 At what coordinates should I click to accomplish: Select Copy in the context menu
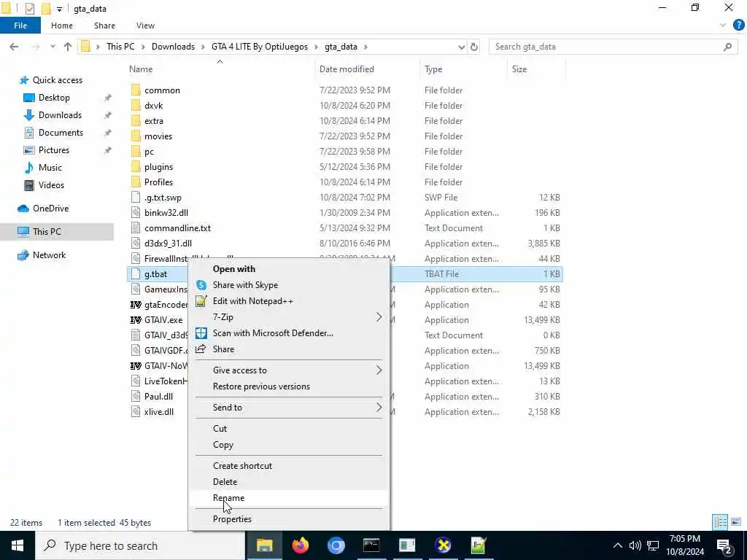click(x=289, y=444)
